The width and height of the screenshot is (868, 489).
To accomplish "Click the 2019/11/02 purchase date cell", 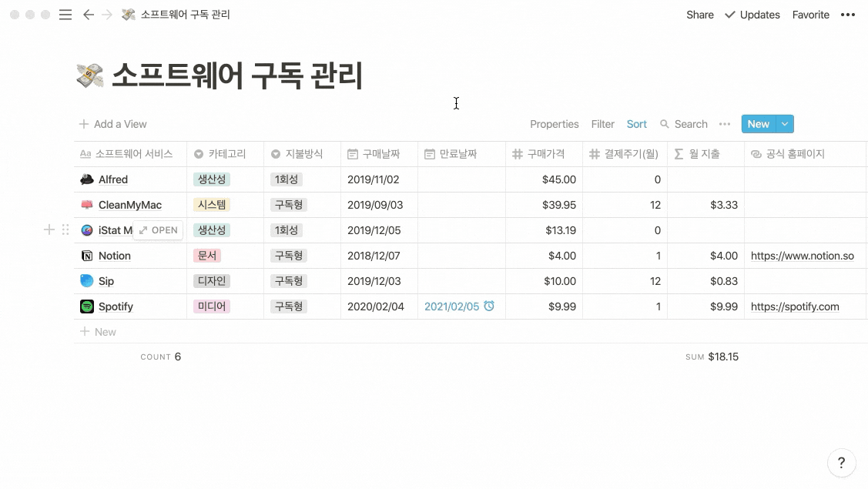I will click(x=379, y=179).
